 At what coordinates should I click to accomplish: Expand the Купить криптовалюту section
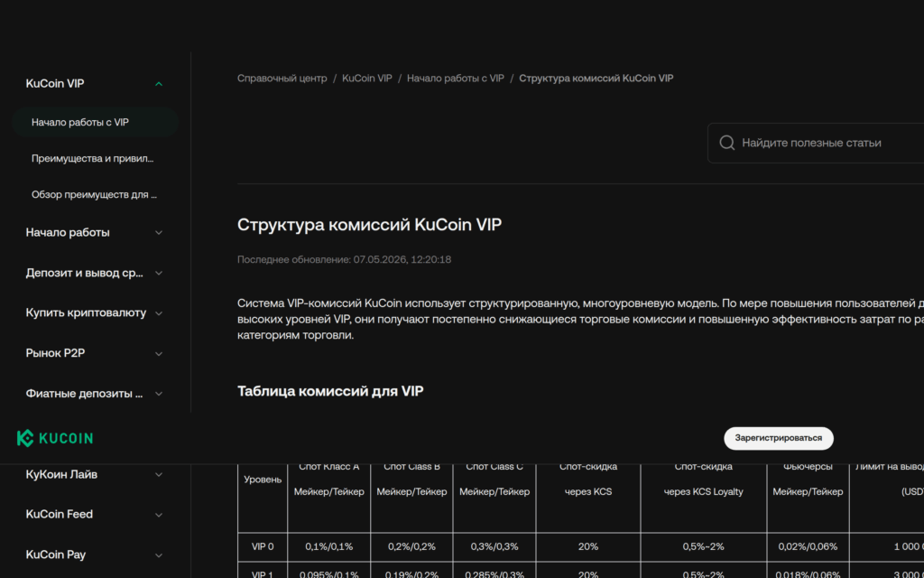[x=159, y=313]
